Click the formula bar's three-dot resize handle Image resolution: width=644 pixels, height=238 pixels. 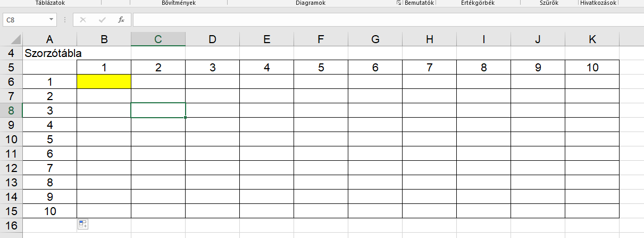point(65,20)
